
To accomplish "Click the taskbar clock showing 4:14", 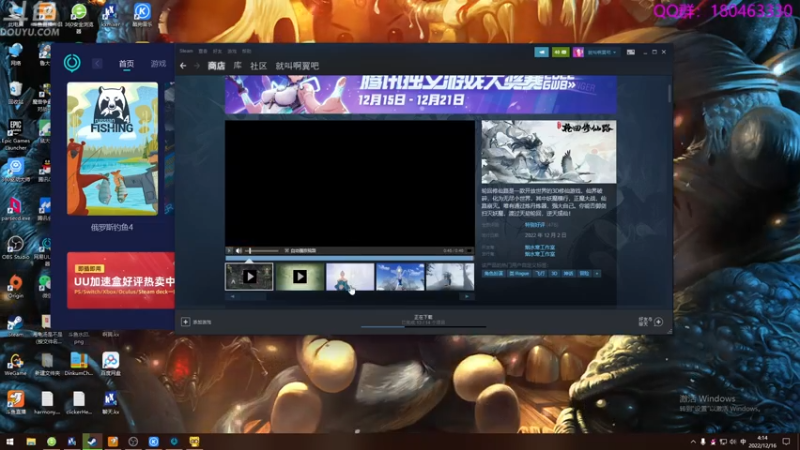I will pyautogui.click(x=763, y=441).
